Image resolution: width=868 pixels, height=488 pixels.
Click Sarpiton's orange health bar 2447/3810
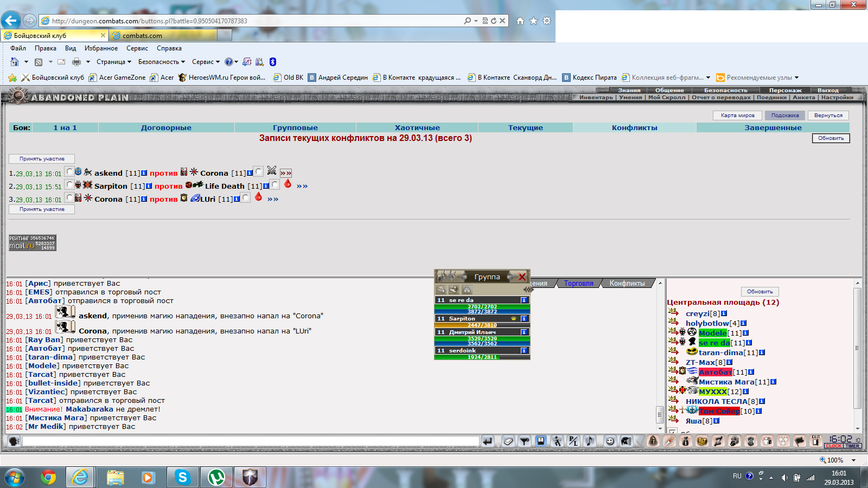[482, 325]
